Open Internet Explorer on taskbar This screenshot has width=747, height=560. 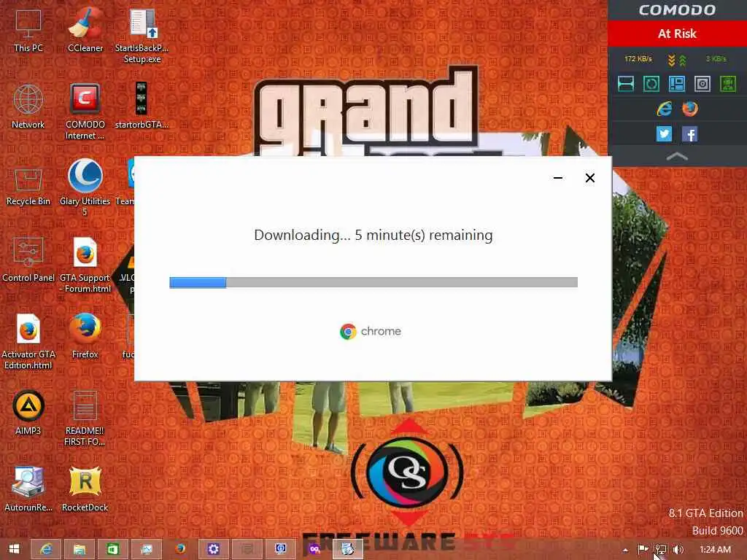click(46, 549)
